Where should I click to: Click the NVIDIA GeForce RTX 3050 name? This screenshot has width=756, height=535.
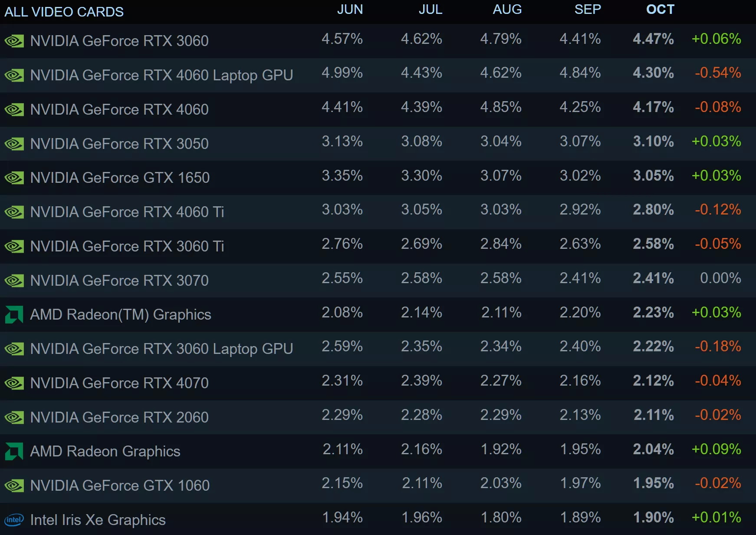click(x=119, y=144)
